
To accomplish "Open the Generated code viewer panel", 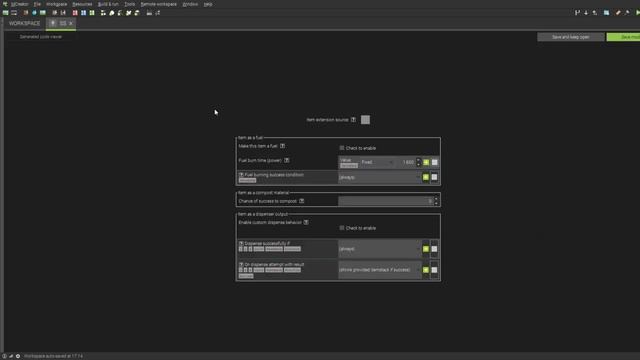I will [41, 37].
